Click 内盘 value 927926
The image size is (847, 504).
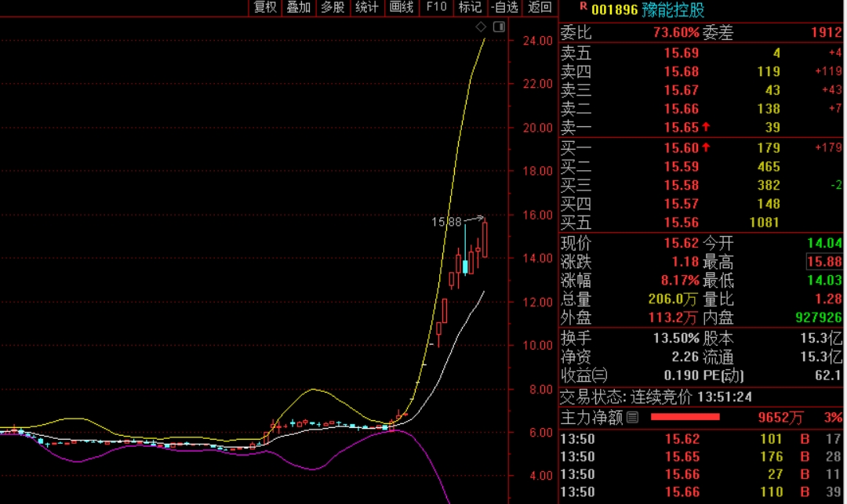818,317
